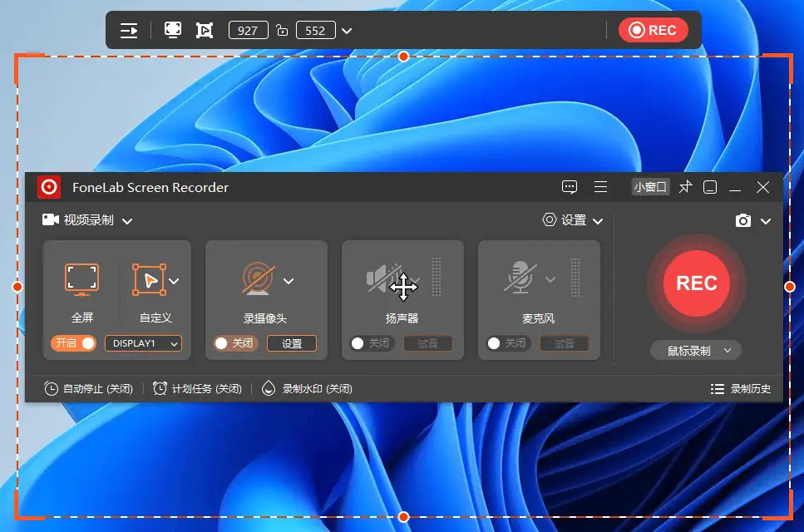Image resolution: width=804 pixels, height=532 pixels.
Task: Toggle the microphone 关闭 switch
Action: pyautogui.click(x=507, y=342)
